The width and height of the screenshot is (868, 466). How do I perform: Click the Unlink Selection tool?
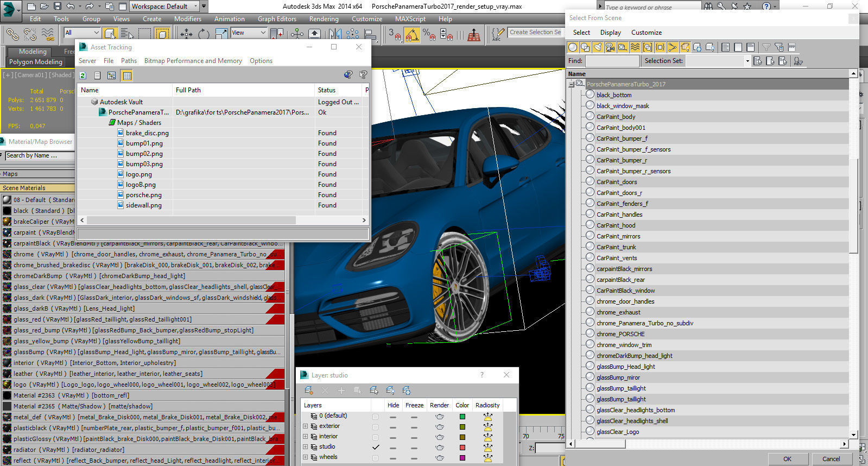(x=30, y=34)
